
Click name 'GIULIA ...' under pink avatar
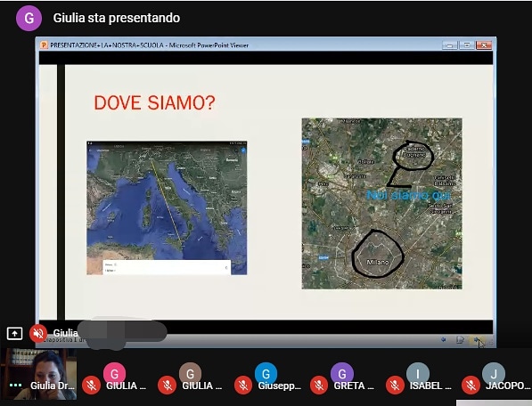(x=127, y=386)
